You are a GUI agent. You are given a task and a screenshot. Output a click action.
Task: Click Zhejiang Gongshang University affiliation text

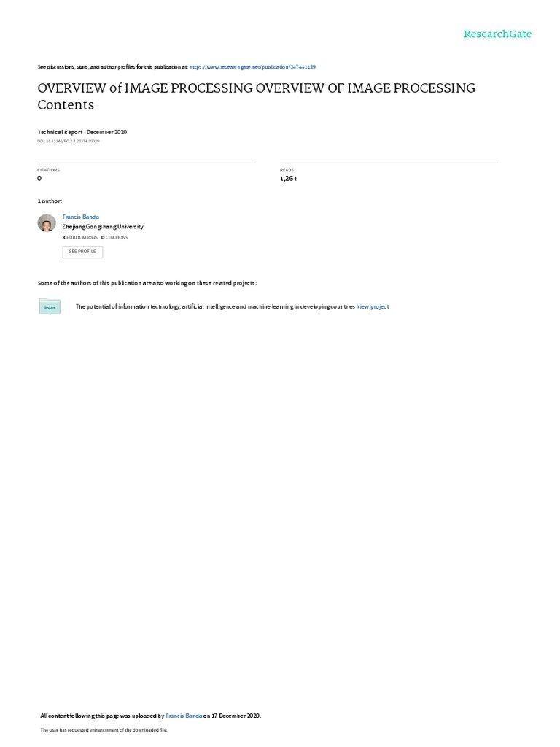click(103, 227)
